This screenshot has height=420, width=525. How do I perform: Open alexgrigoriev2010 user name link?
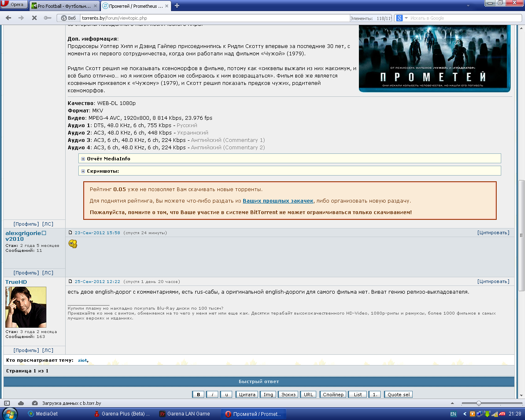point(26,236)
